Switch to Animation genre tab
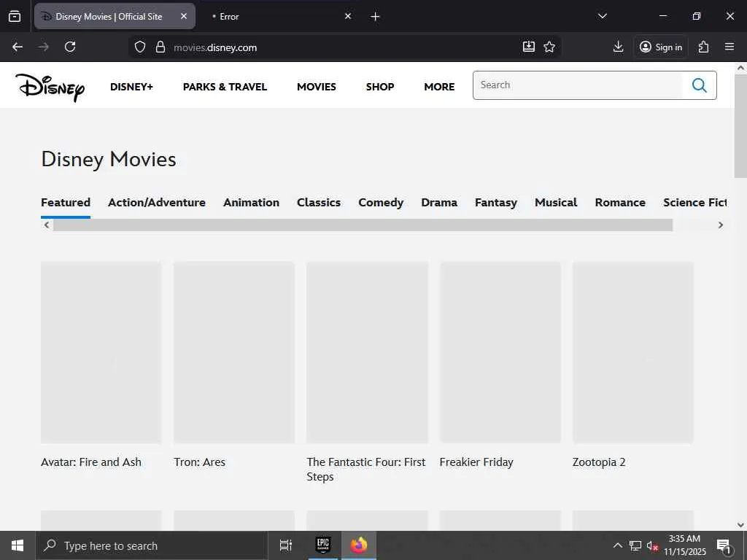This screenshot has height=560, width=747. (251, 203)
